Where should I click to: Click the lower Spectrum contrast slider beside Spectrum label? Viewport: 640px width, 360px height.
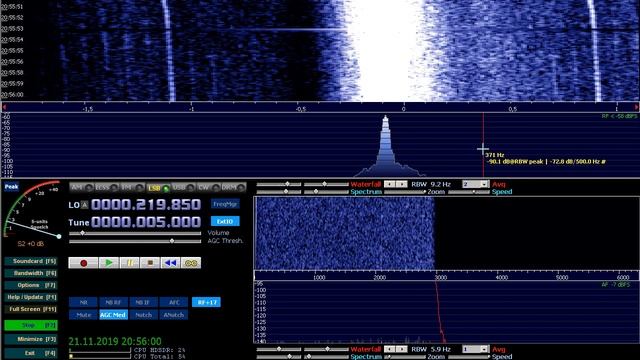pyautogui.click(x=326, y=357)
